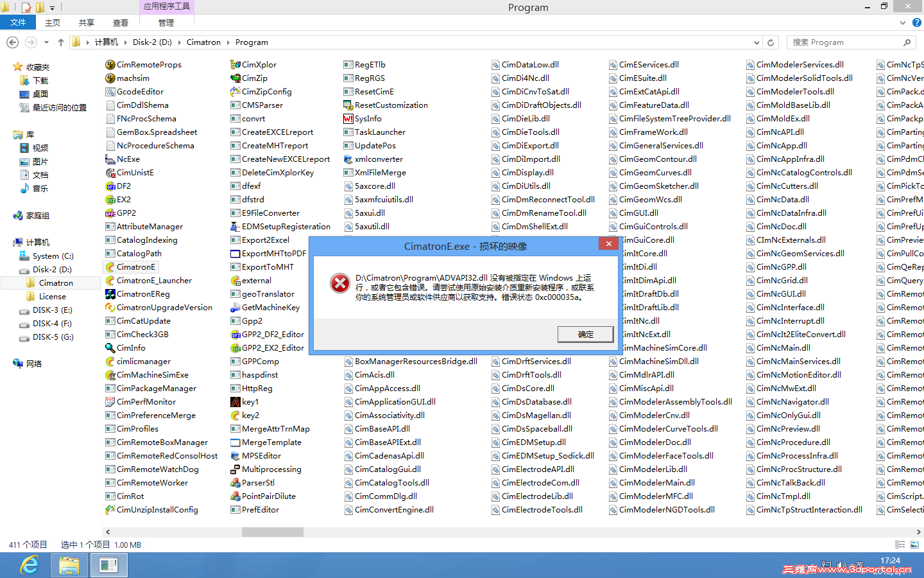Click the EDMSetupRegisteration icon
Screen dimensions: 924x578
[x=235, y=227]
